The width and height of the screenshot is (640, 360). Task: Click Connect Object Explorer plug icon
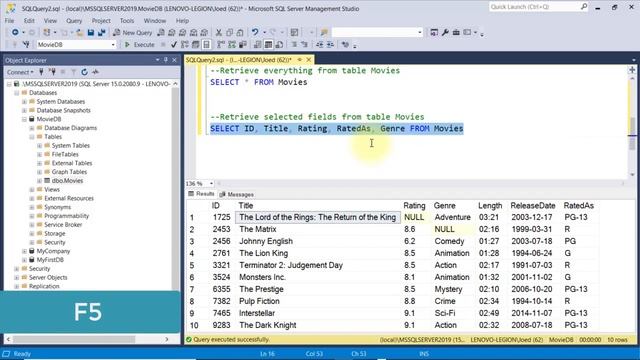coord(41,72)
